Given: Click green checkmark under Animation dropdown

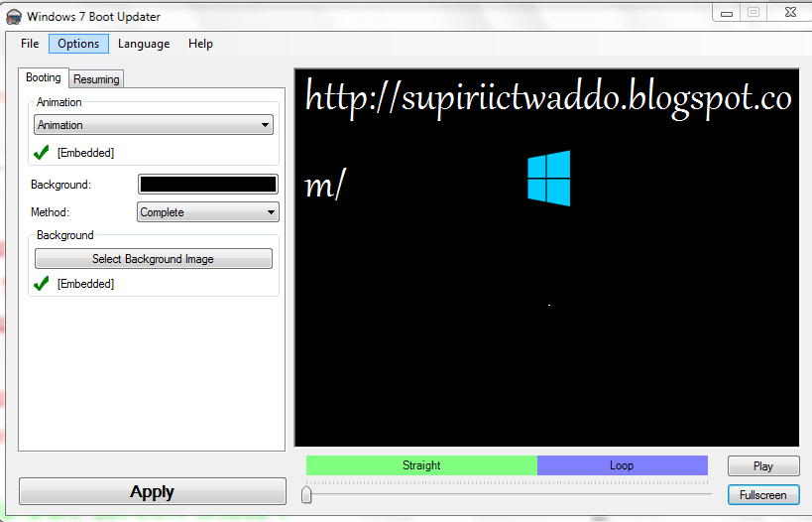Looking at the screenshot, I should pyautogui.click(x=41, y=153).
